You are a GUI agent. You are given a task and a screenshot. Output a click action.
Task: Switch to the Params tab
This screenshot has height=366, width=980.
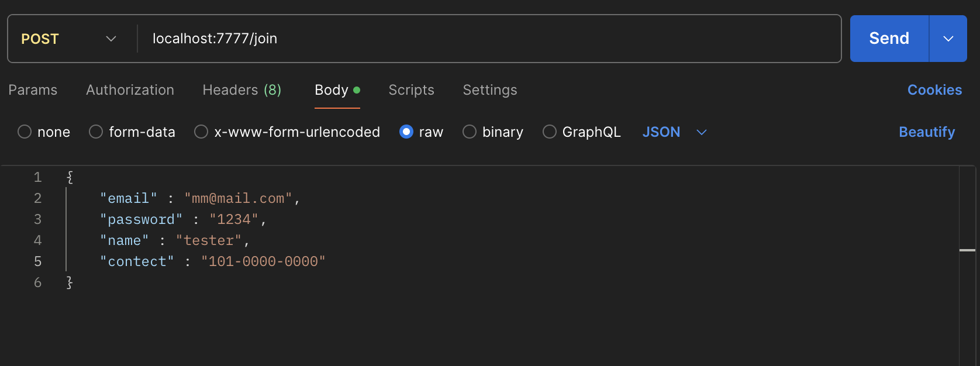33,90
